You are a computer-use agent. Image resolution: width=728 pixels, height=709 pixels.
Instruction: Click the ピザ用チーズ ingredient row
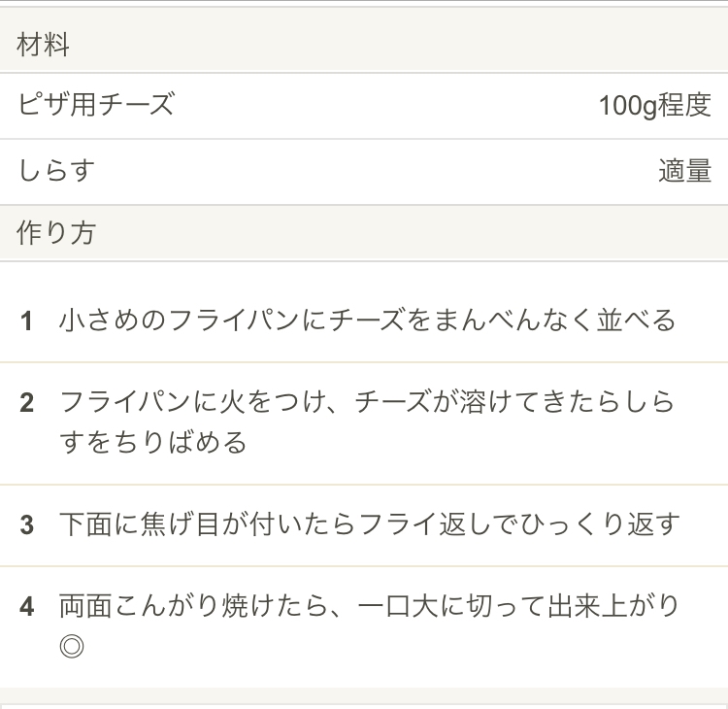click(364, 106)
